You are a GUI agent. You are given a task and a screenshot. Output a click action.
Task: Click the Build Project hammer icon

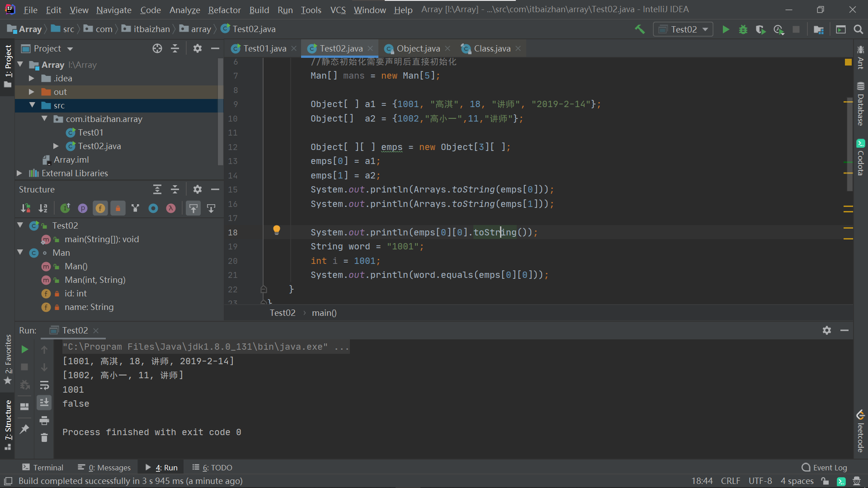coord(640,29)
